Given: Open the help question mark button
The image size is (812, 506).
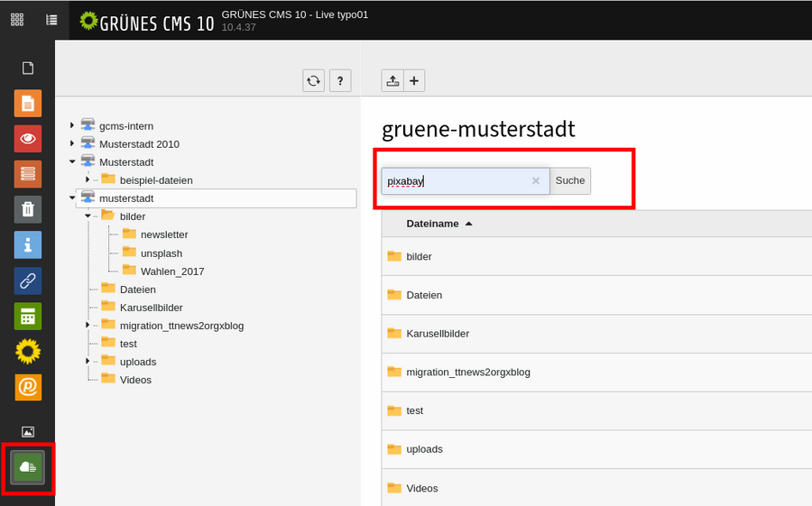Looking at the screenshot, I should (340, 81).
